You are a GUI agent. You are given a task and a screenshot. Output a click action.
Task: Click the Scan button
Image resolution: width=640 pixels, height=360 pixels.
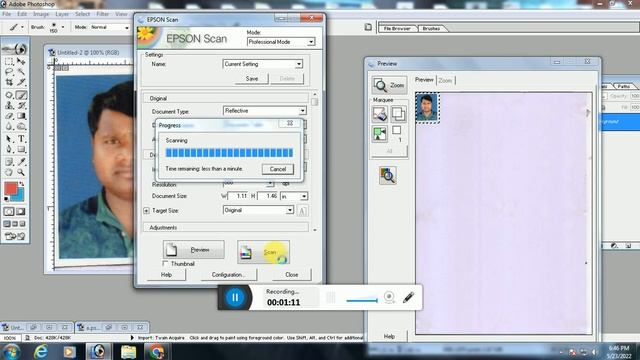pyautogui.click(x=263, y=252)
